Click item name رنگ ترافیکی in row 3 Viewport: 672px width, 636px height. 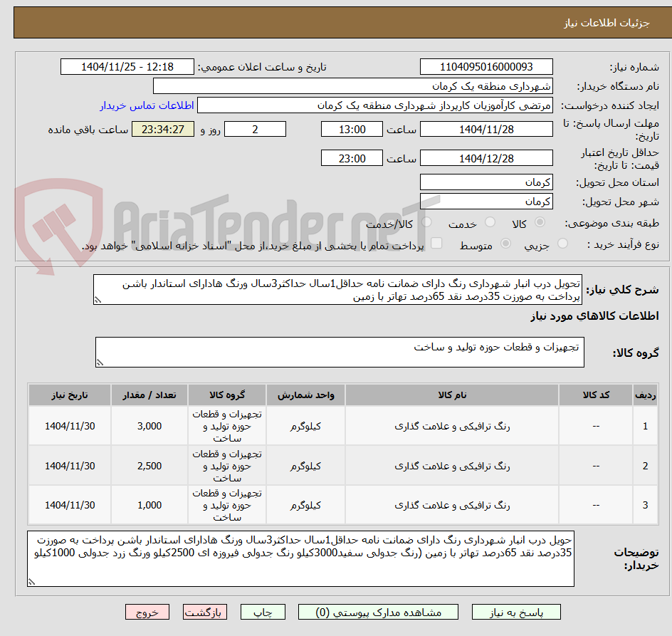452,505
